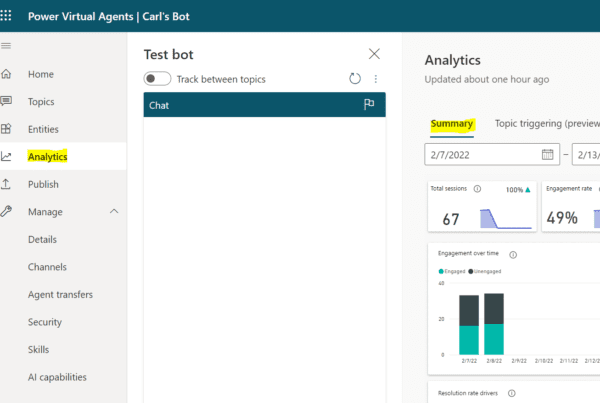Click the Home icon in sidebar
The height and width of the screenshot is (403, 600).
point(7,74)
